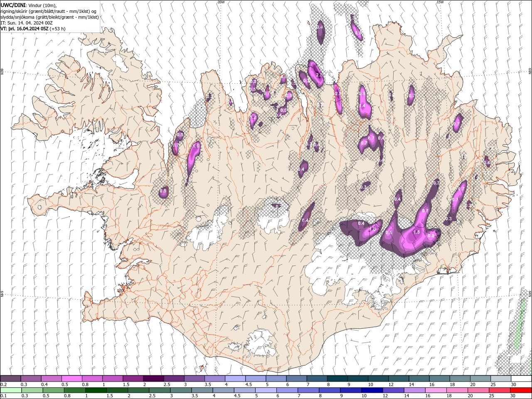Click the 64N latitude label on right edge
Screen dimensions: 532x399
pyautogui.click(x=530, y=293)
